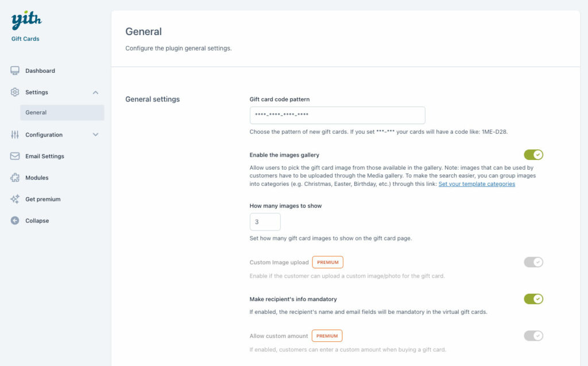Disable the images gallery toggle
This screenshot has height=366, width=588.
(533, 155)
